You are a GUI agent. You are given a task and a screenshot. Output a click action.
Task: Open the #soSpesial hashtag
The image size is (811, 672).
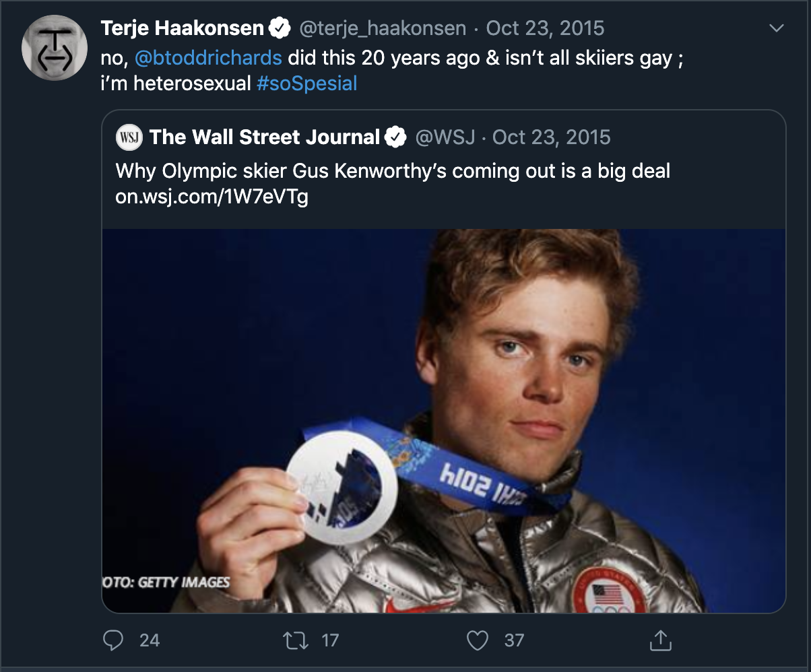coord(307,83)
